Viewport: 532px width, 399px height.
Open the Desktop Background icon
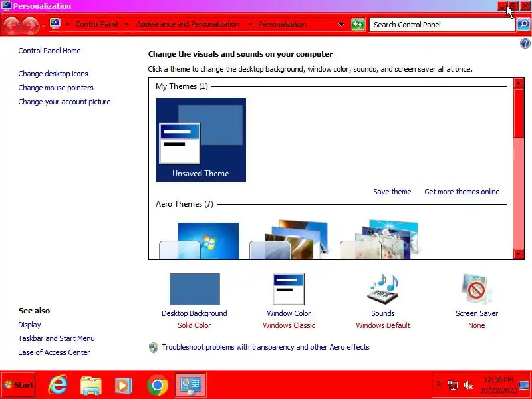click(x=195, y=289)
